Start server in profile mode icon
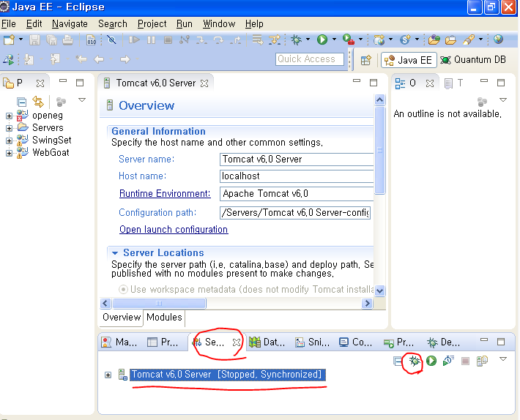The image size is (520, 420). (x=448, y=361)
